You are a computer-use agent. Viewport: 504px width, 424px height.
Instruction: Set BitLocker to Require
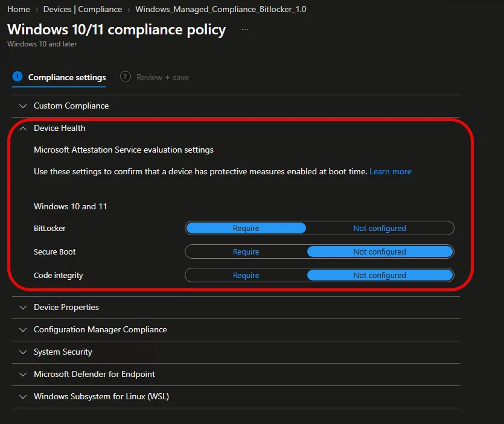pyautogui.click(x=246, y=229)
